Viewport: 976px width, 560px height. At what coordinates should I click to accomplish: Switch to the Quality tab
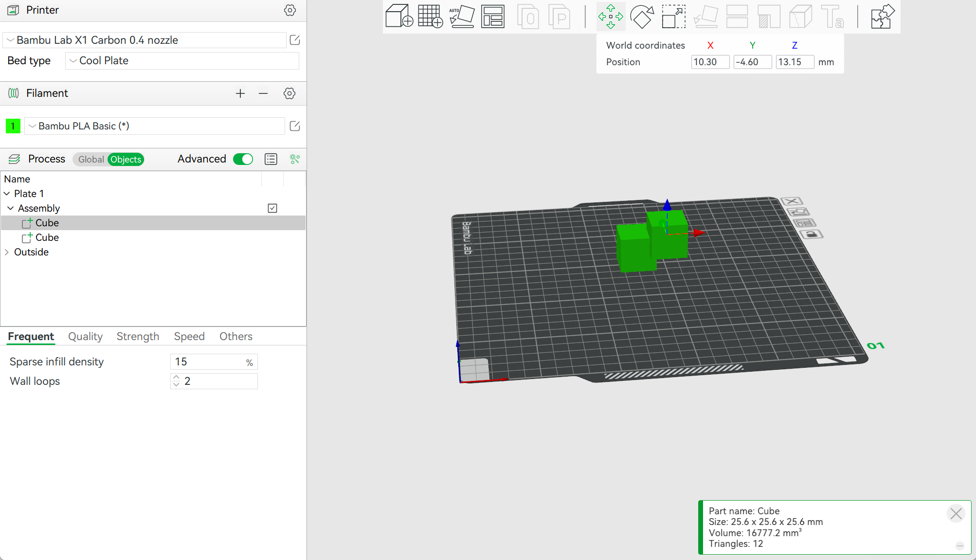coord(85,336)
